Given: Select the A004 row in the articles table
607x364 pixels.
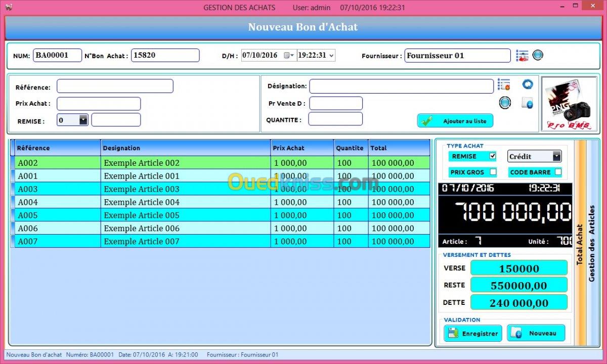Looking at the screenshot, I should coord(142,202).
